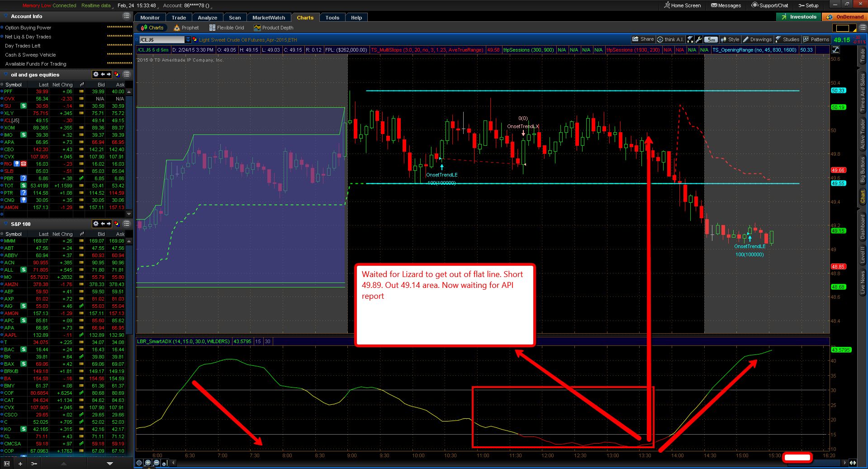868x469 pixels.
Task: Open think A.I. tool
Action: click(x=670, y=39)
